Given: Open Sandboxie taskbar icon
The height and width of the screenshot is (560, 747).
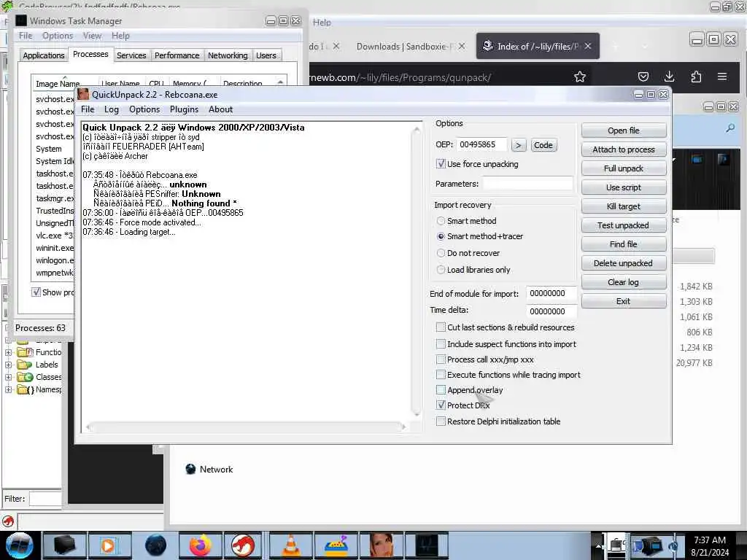Looking at the screenshot, I should click(336, 545).
